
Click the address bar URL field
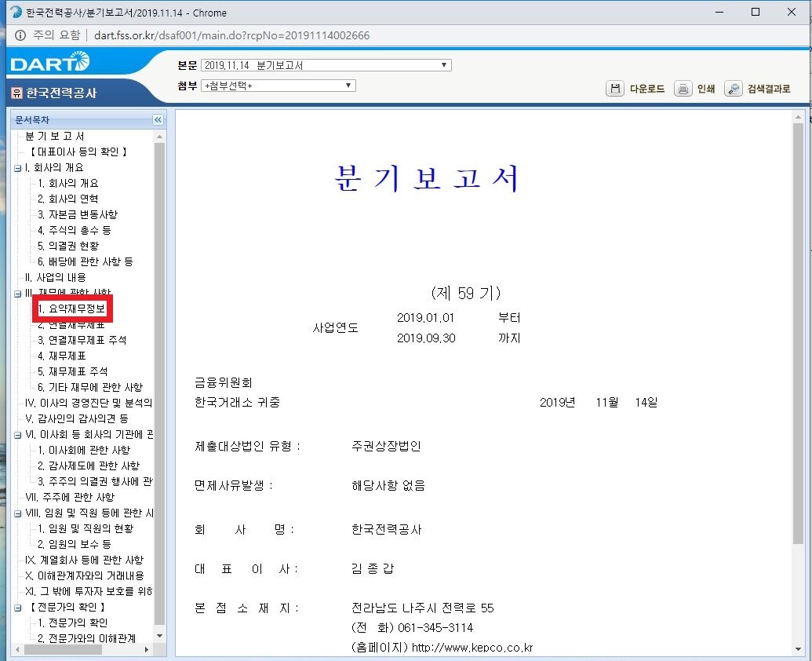pyautogui.click(x=232, y=35)
